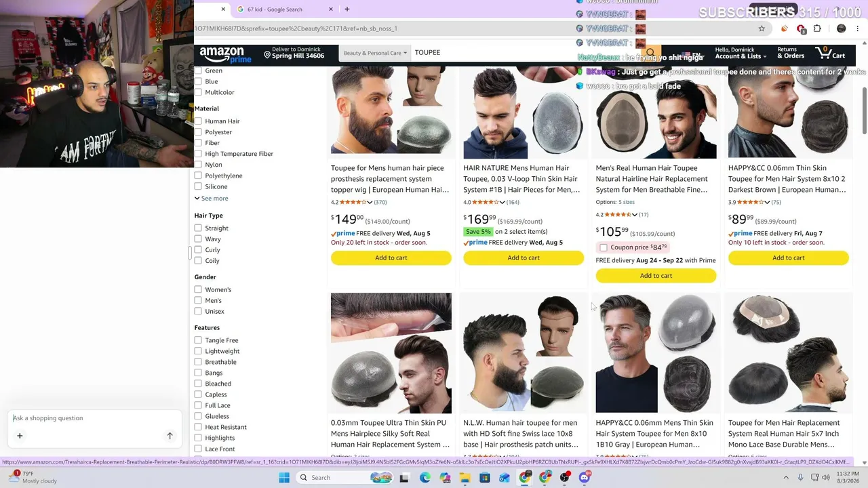
Task: Add the $149.00 toupee to cart
Action: coord(391,258)
